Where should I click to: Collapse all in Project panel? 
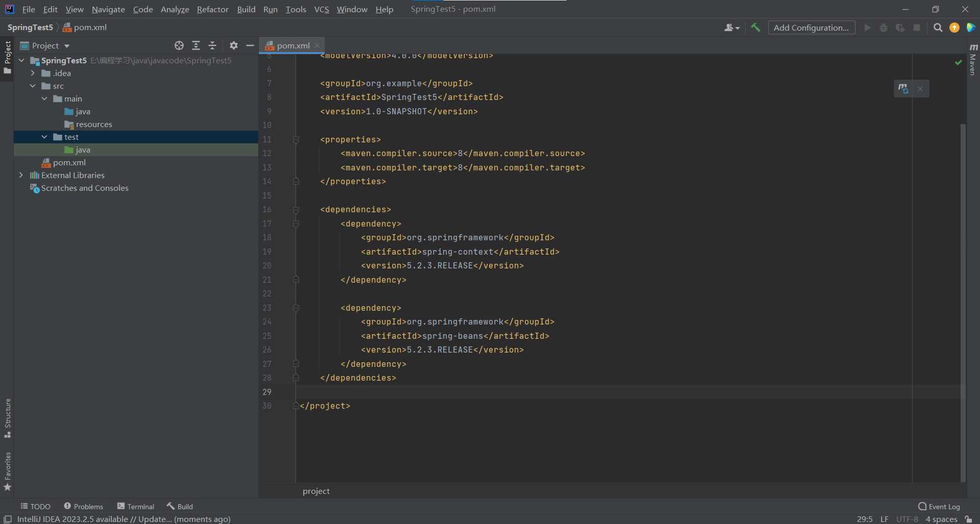[x=212, y=45]
